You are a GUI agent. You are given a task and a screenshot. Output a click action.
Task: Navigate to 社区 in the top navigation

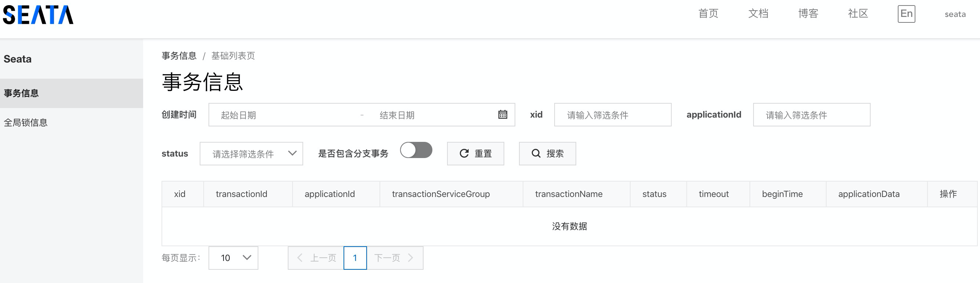[x=857, y=14]
